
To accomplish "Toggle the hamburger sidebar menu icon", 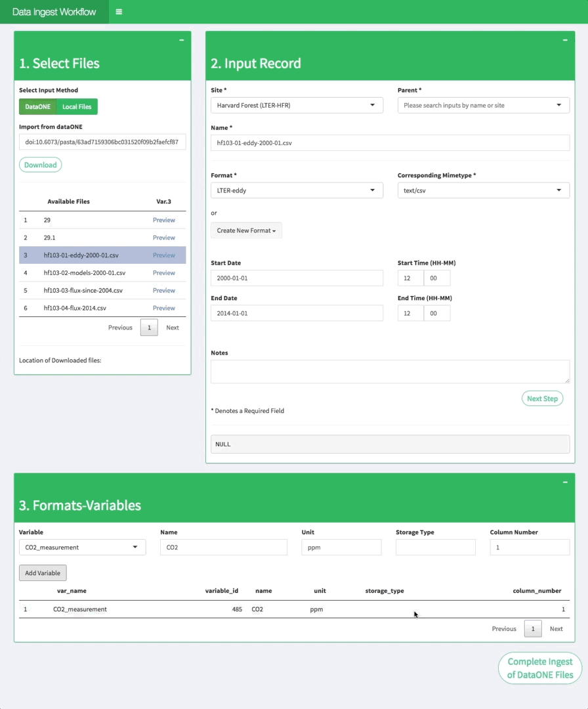I will coord(119,12).
